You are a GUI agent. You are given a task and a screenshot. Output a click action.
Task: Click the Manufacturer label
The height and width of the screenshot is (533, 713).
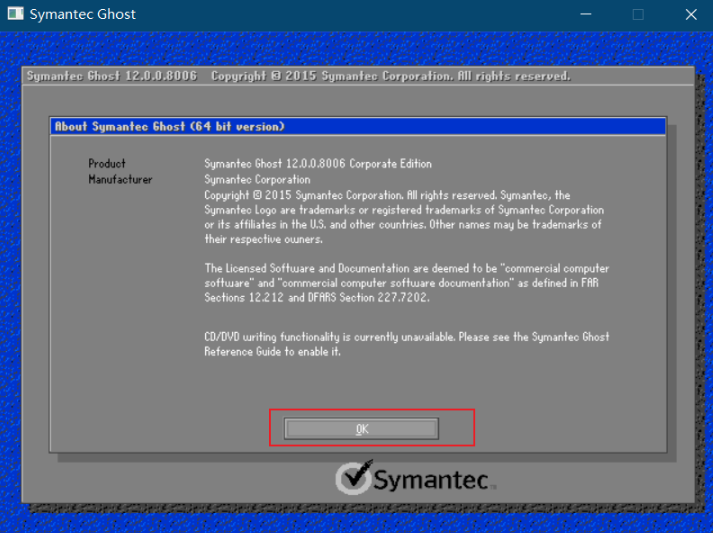tap(120, 180)
